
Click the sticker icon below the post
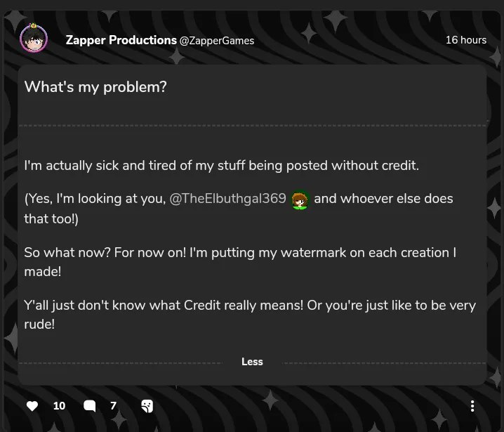[147, 406]
